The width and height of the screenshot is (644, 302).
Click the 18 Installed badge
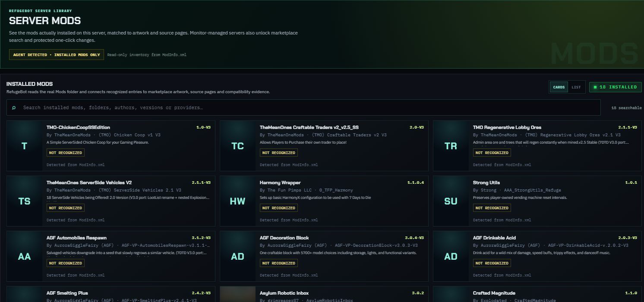pyautogui.click(x=615, y=87)
